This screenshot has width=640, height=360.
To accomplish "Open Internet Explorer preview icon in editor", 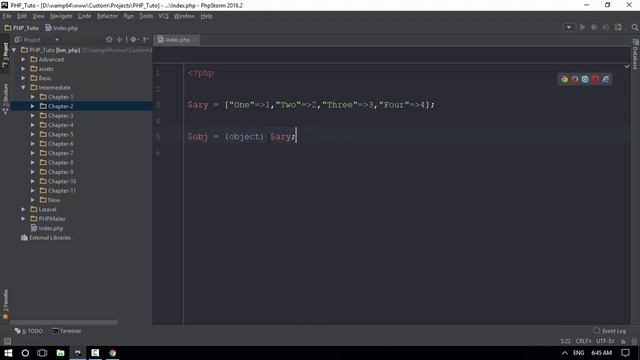I will [606, 80].
